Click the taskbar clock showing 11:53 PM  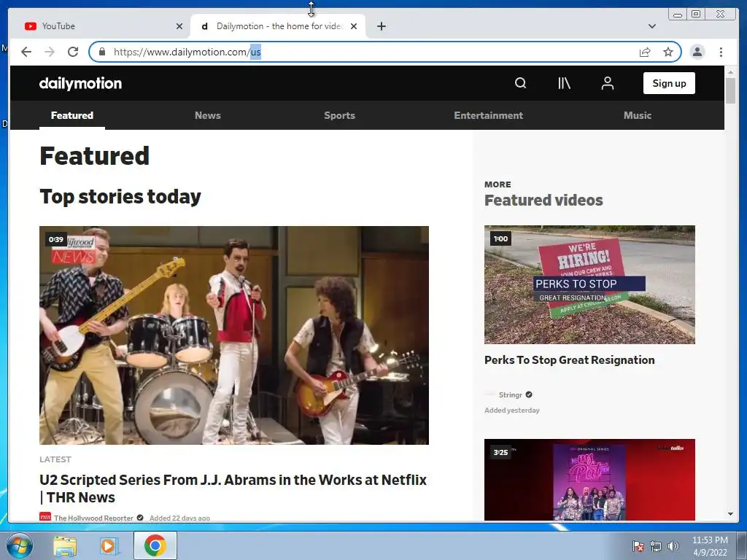pyautogui.click(x=710, y=545)
